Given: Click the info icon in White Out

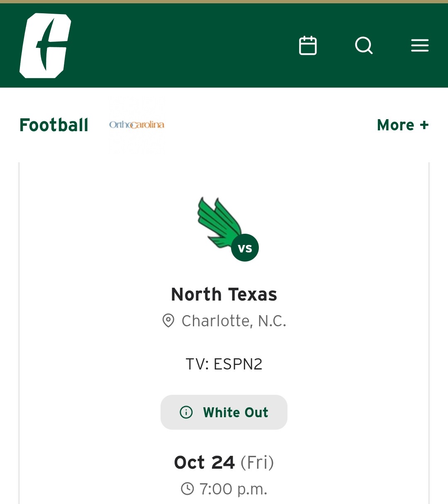Looking at the screenshot, I should [186, 412].
